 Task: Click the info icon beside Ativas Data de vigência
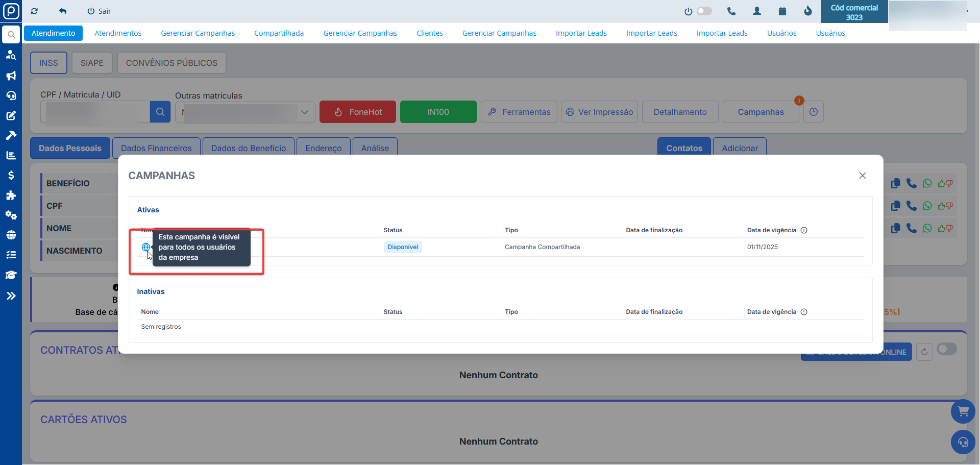[x=804, y=230]
